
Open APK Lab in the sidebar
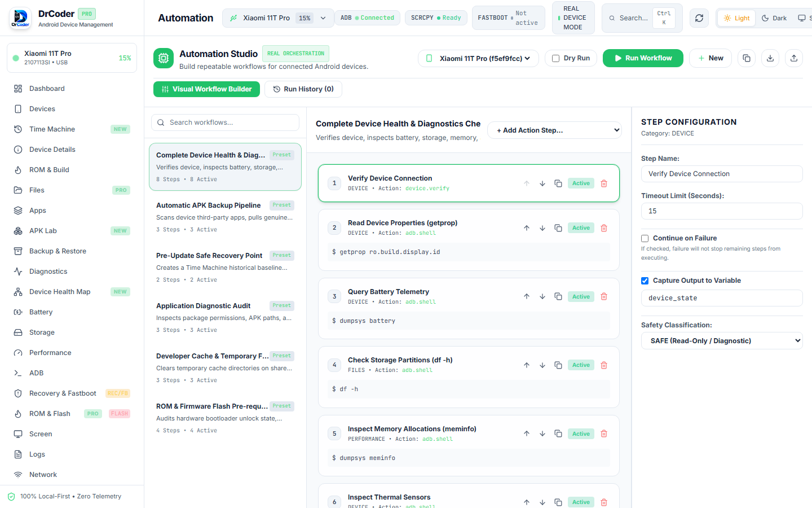[72, 231]
